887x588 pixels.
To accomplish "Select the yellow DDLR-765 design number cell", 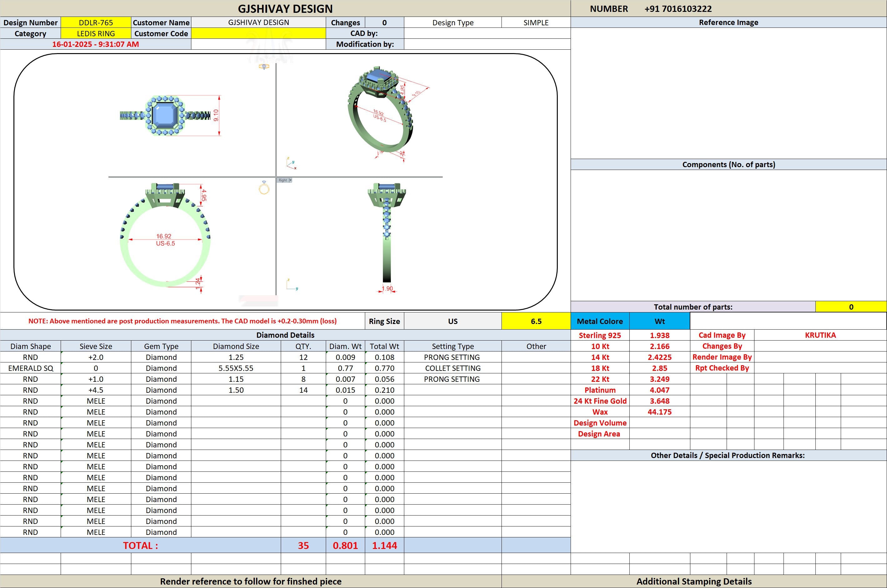I will point(96,22).
